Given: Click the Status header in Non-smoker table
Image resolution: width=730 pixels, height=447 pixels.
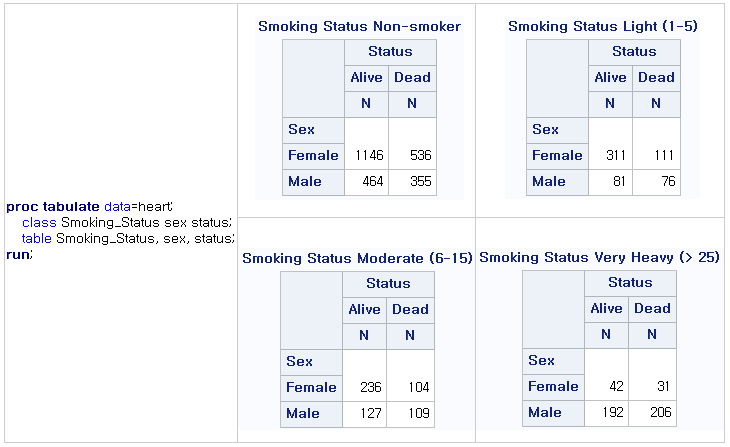Looking at the screenshot, I should pos(390,52).
